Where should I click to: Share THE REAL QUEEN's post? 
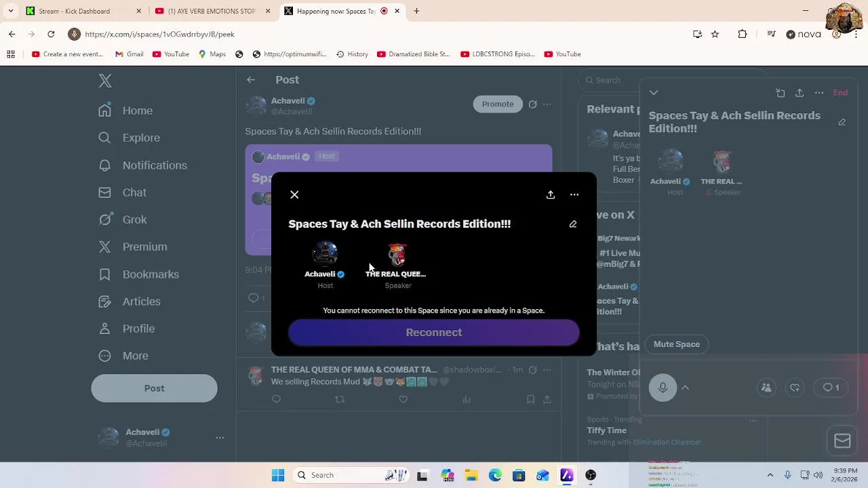[547, 400]
